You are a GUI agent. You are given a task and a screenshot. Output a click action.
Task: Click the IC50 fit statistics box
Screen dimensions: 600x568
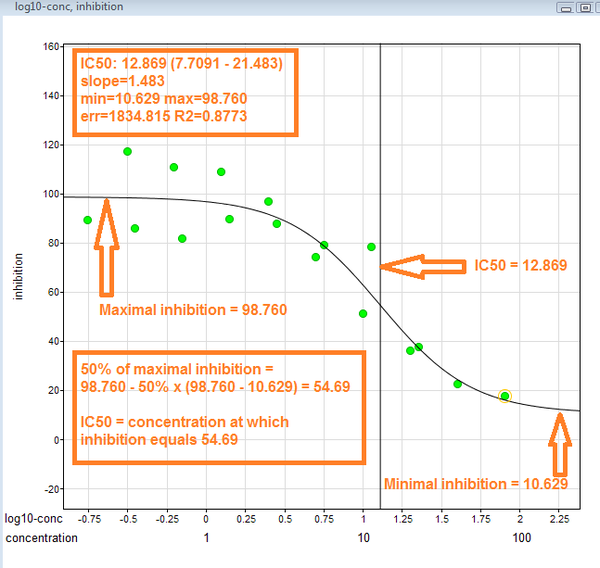185,92
